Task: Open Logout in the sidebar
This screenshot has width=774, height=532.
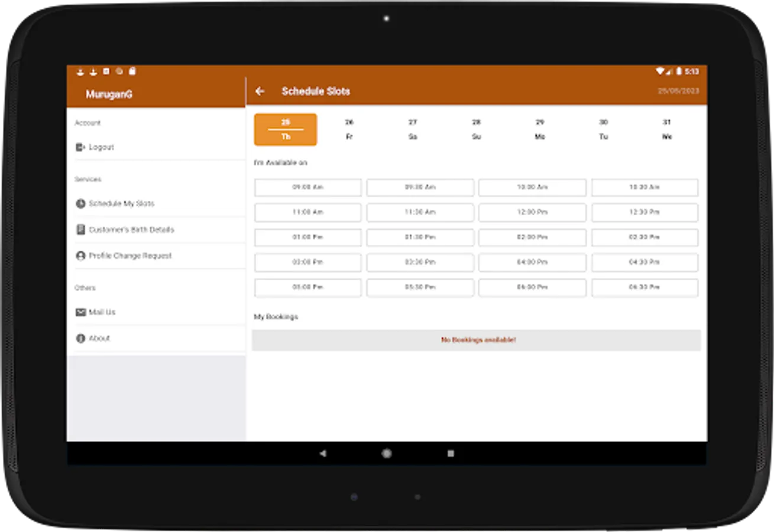Action: click(x=156, y=147)
